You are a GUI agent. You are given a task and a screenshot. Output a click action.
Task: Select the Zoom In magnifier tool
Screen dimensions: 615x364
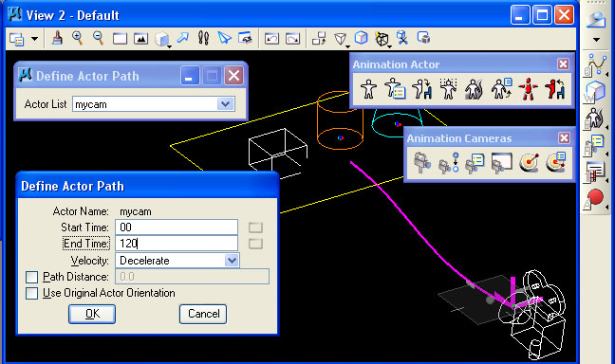click(78, 39)
